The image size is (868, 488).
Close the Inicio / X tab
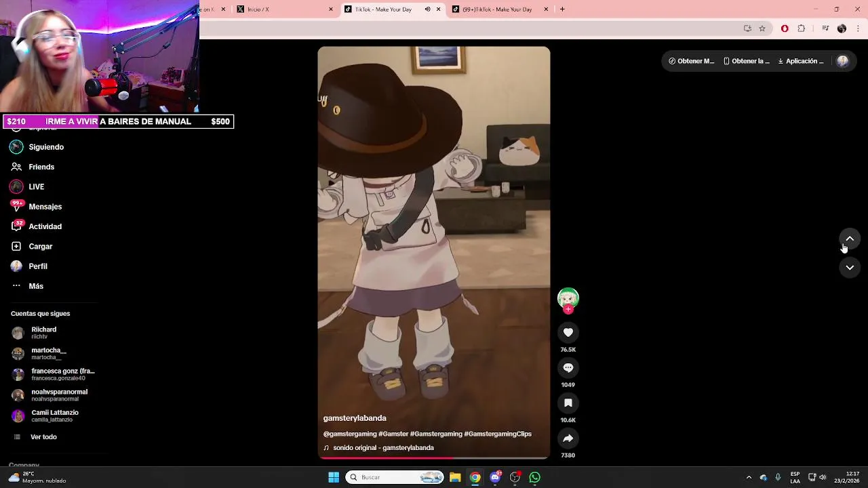coord(331,9)
